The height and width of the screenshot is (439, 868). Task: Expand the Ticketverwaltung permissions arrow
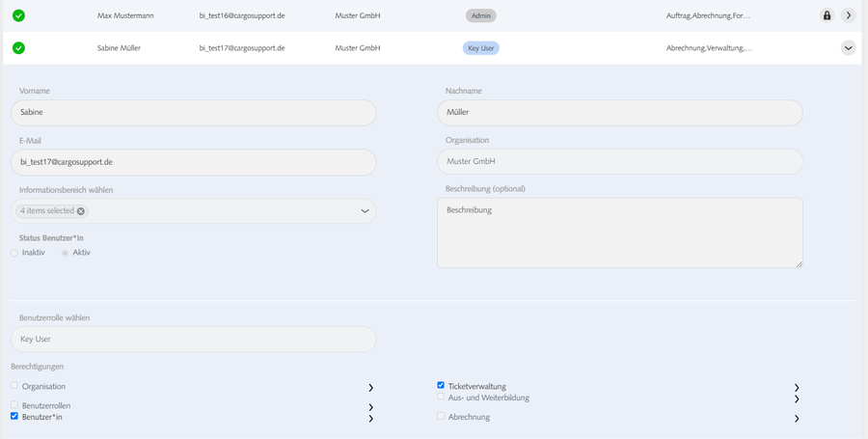tap(797, 387)
